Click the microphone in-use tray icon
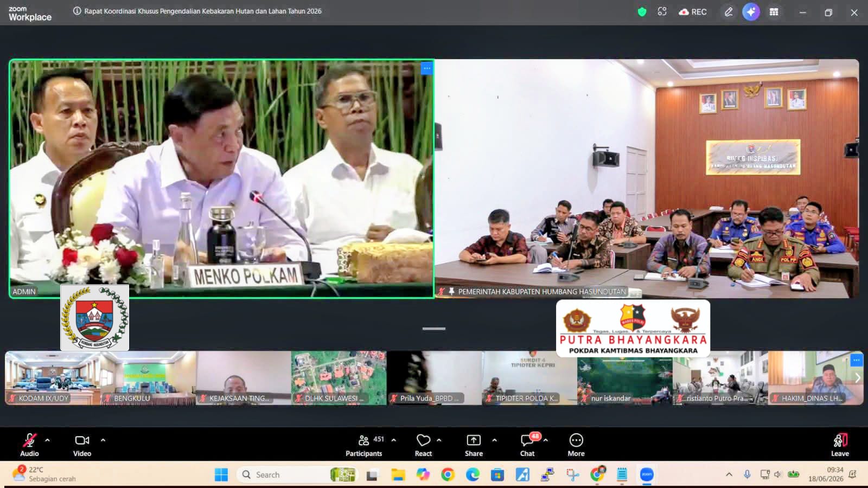 pos(747,474)
